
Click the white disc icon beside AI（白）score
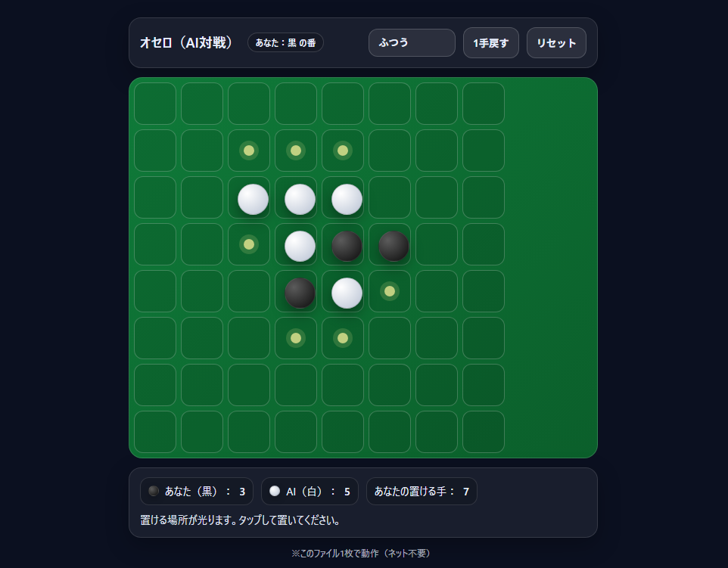(274, 491)
